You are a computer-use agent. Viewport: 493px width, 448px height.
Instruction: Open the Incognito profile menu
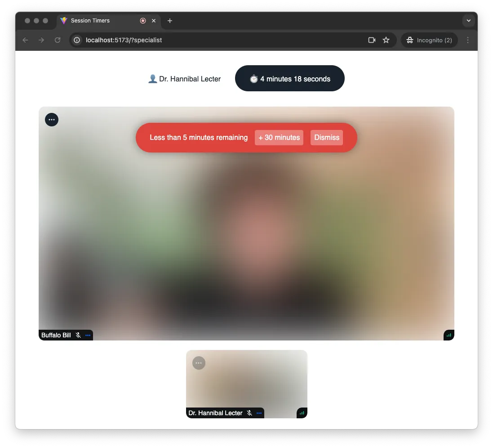tap(429, 40)
